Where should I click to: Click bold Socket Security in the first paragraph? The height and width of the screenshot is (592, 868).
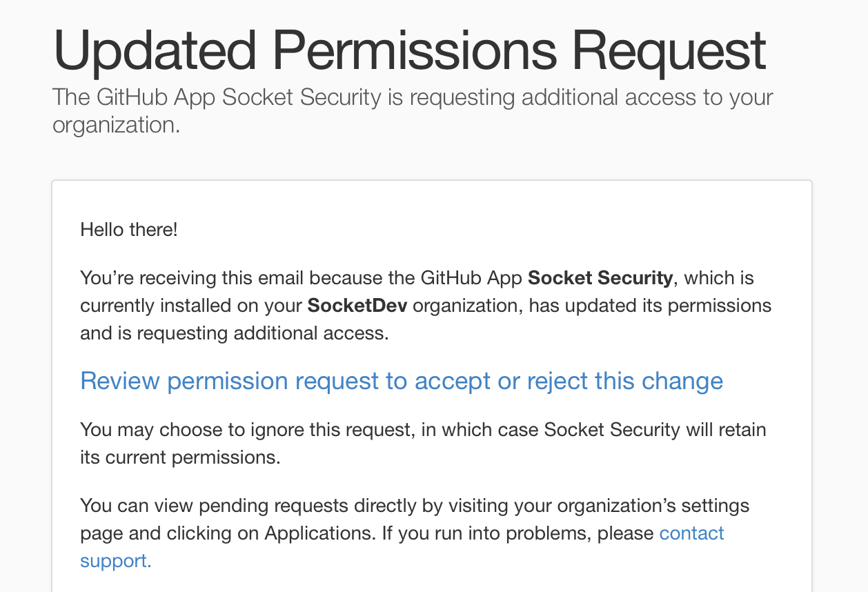[600, 277]
